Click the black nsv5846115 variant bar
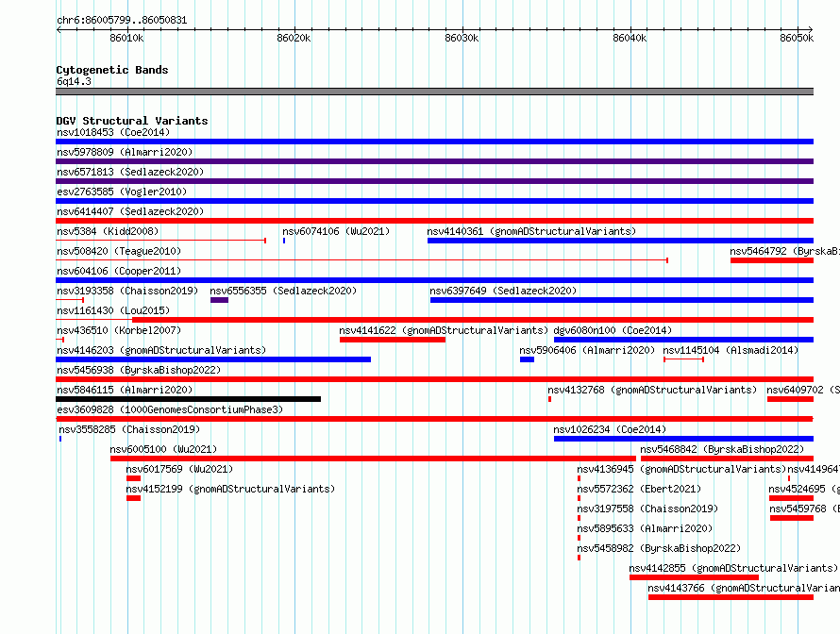 [x=188, y=399]
